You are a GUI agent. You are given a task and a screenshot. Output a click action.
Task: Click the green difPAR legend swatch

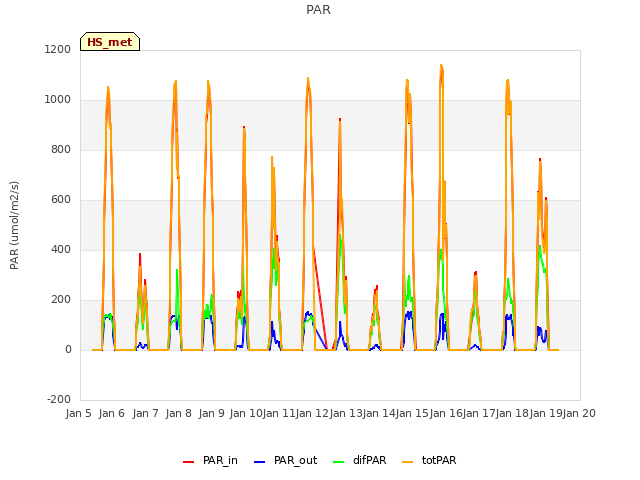pos(339,462)
